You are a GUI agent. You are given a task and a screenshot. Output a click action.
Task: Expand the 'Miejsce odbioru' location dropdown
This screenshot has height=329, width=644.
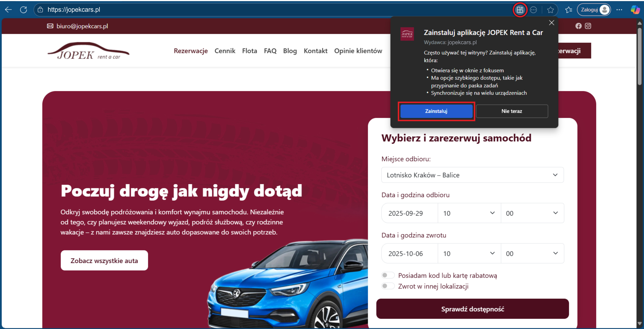tap(472, 175)
